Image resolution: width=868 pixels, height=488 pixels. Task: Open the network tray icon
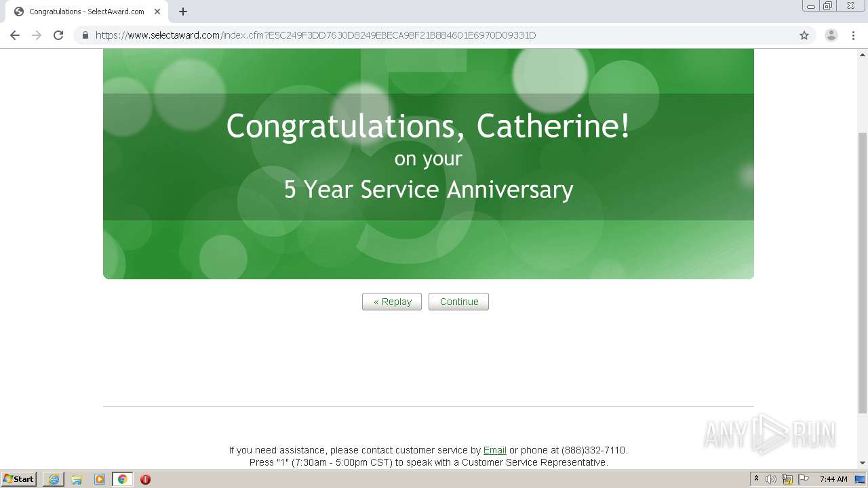coord(787,479)
